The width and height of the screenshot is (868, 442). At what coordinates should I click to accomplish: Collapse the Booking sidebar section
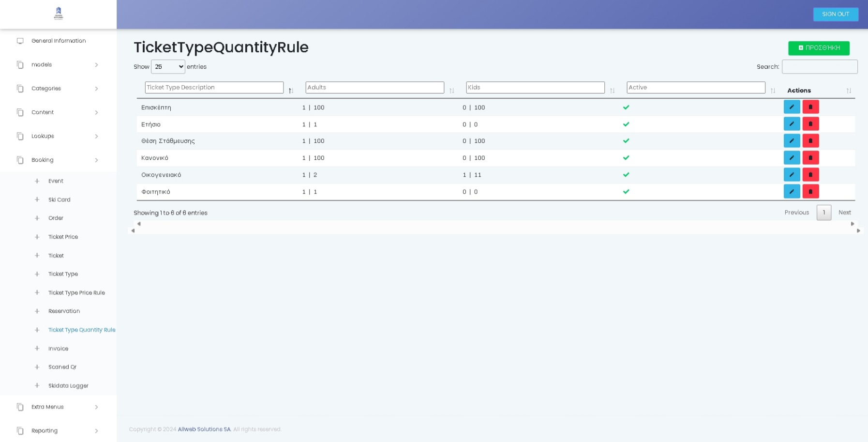tap(58, 160)
